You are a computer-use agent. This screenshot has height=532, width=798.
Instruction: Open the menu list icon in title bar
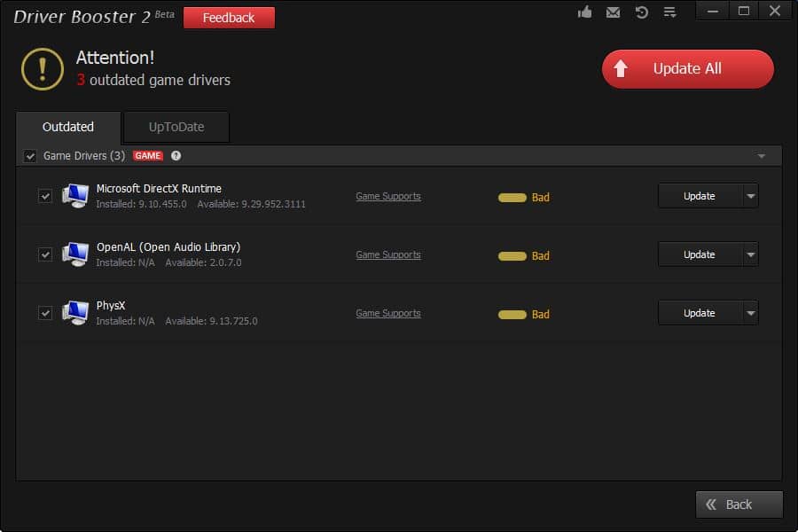[669, 12]
